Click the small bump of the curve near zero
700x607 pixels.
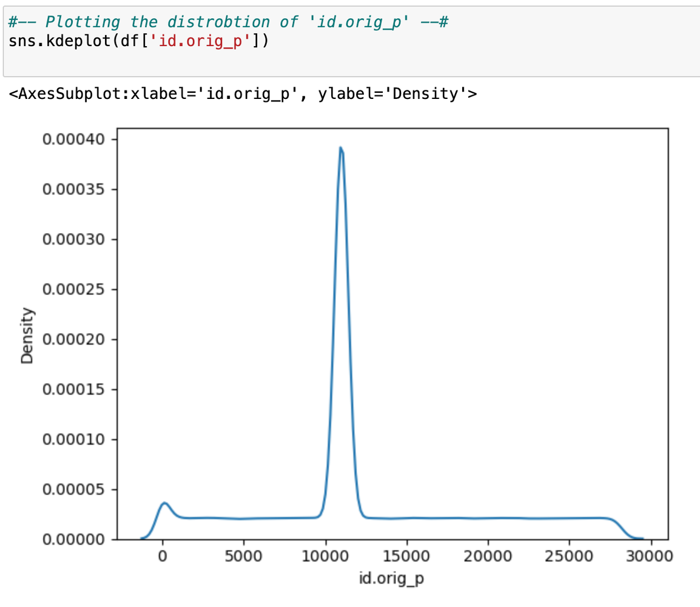[x=163, y=503]
